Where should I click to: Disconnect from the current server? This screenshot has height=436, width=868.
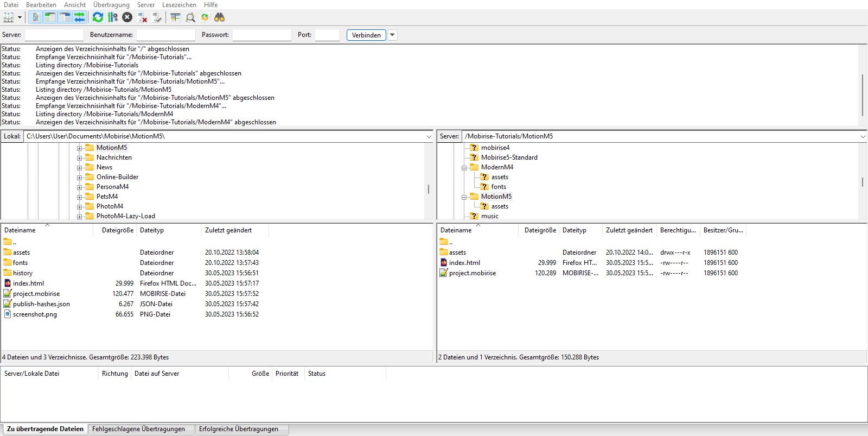click(x=142, y=17)
